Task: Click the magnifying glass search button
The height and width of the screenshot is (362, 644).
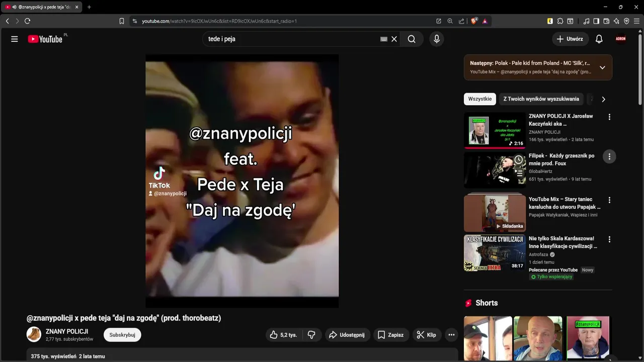Action: click(x=412, y=39)
